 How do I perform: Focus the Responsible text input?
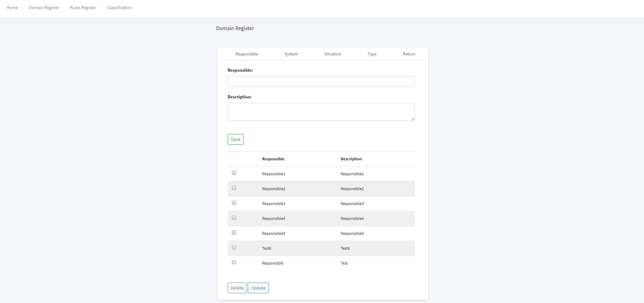click(x=321, y=81)
